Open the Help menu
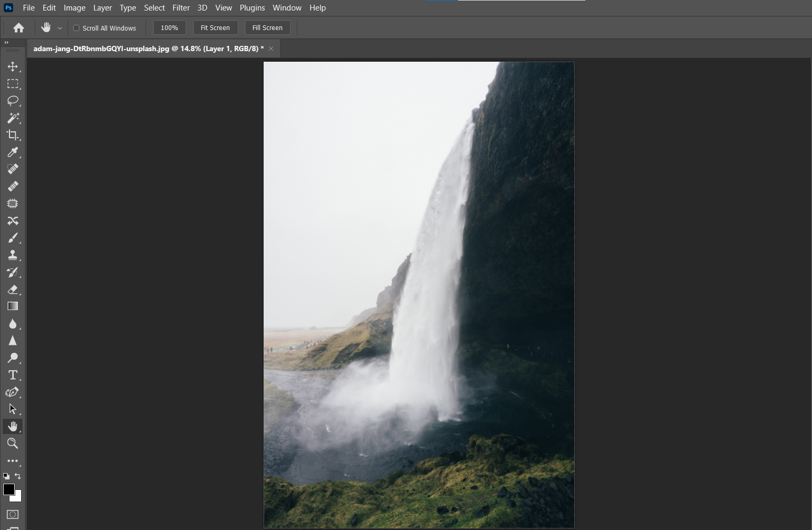Image resolution: width=812 pixels, height=530 pixels. coord(317,8)
